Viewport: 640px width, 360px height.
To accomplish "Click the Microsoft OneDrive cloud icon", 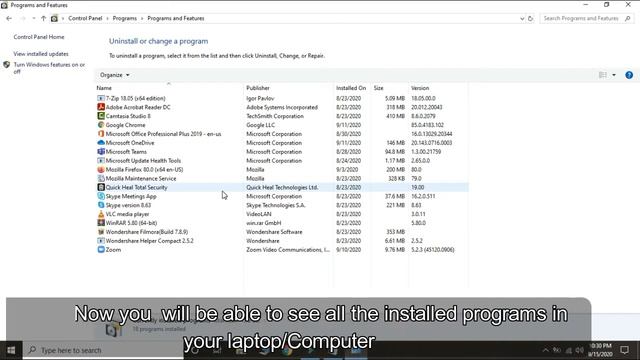I will tap(101, 143).
